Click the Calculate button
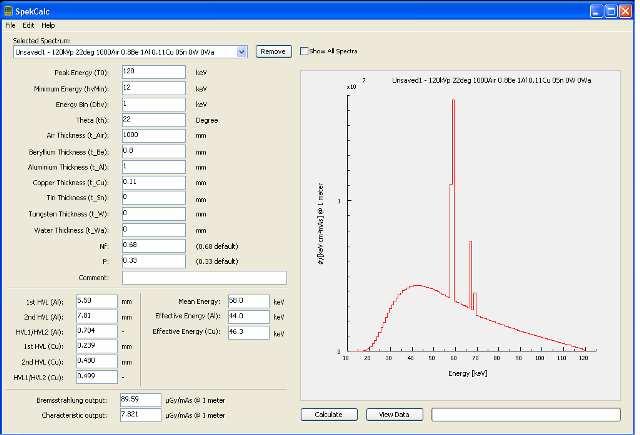The height and width of the screenshot is (435, 640). [329, 414]
